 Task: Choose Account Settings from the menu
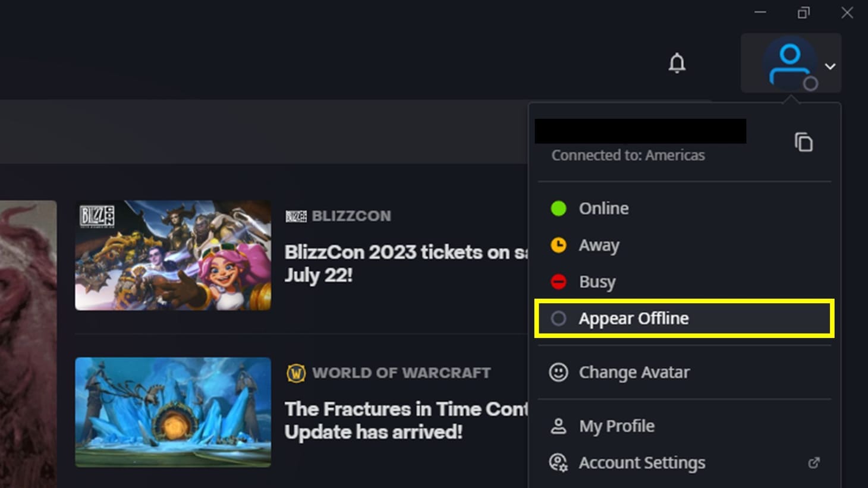pos(641,462)
